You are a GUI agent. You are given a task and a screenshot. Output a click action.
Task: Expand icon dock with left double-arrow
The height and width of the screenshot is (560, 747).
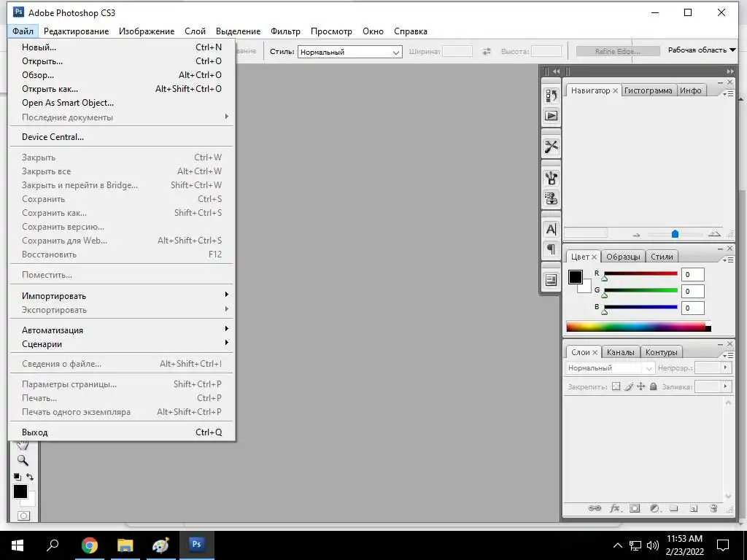556,71
